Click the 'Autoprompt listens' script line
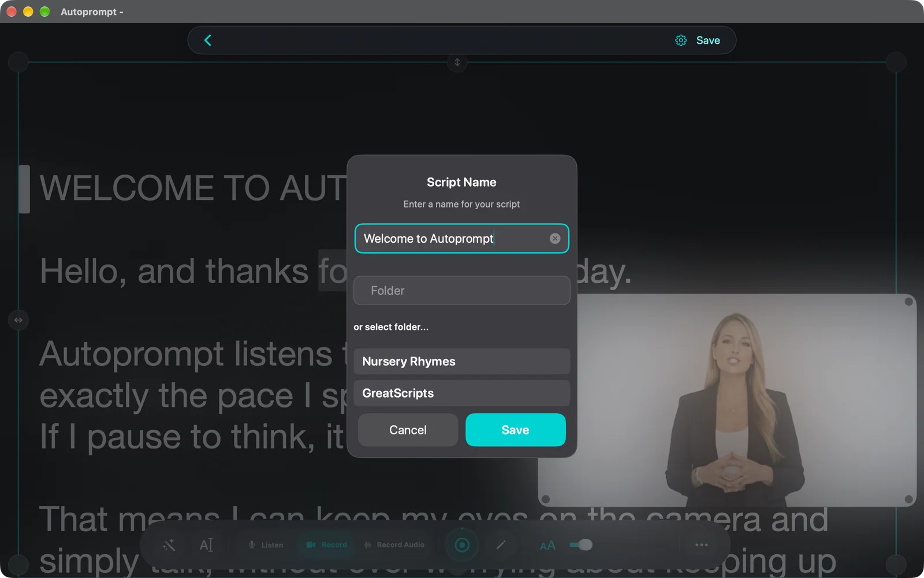This screenshot has height=578, width=924. click(x=193, y=354)
